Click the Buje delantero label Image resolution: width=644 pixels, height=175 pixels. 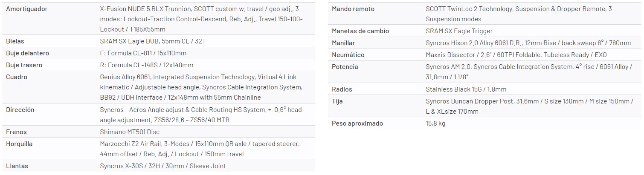coord(27,53)
